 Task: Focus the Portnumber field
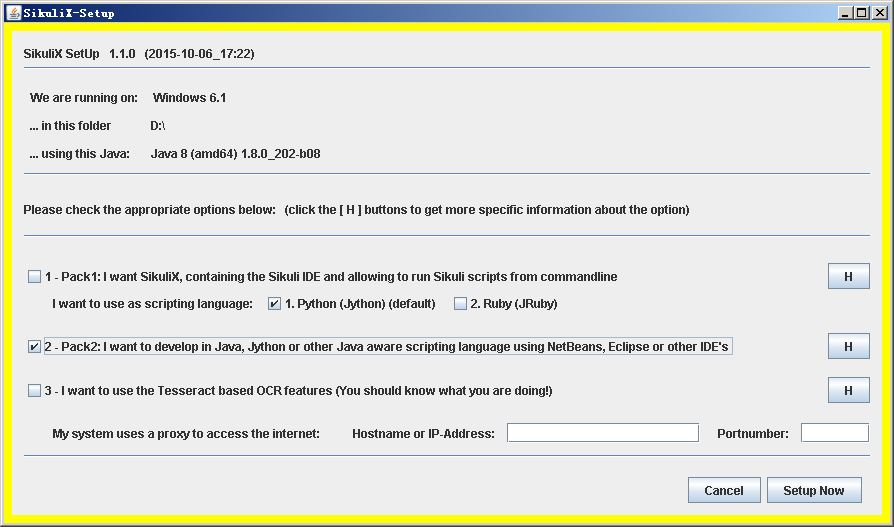[x=835, y=433]
